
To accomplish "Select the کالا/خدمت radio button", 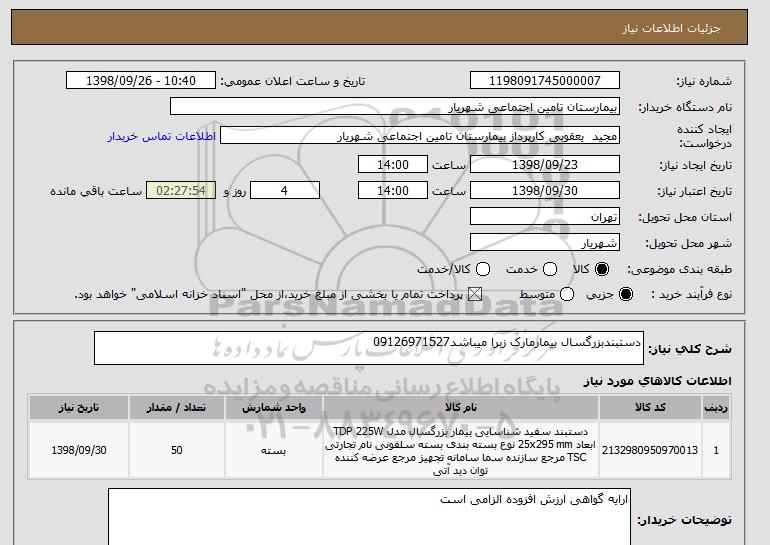I will click(483, 269).
